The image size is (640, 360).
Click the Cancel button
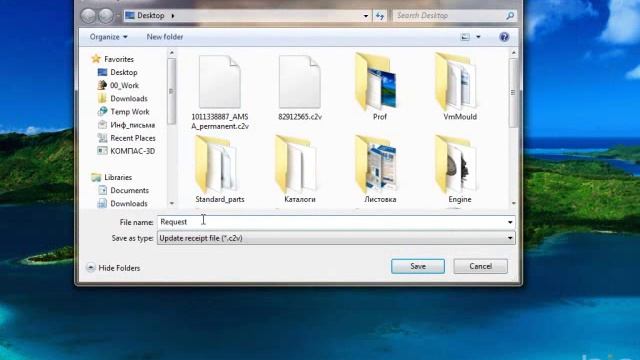click(480, 266)
